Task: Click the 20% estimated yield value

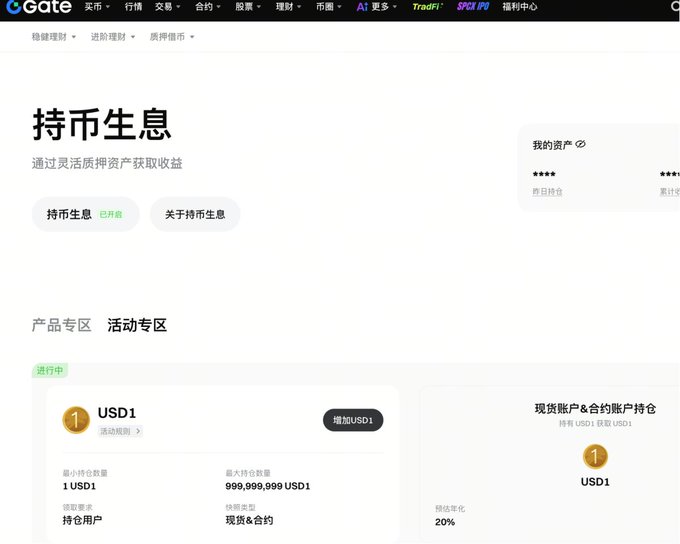Action: [x=445, y=522]
